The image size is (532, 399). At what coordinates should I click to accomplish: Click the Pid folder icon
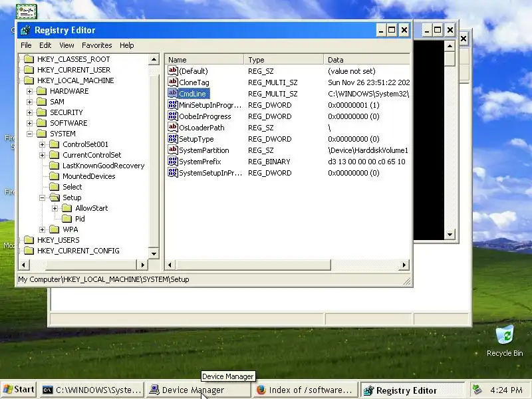coord(67,219)
